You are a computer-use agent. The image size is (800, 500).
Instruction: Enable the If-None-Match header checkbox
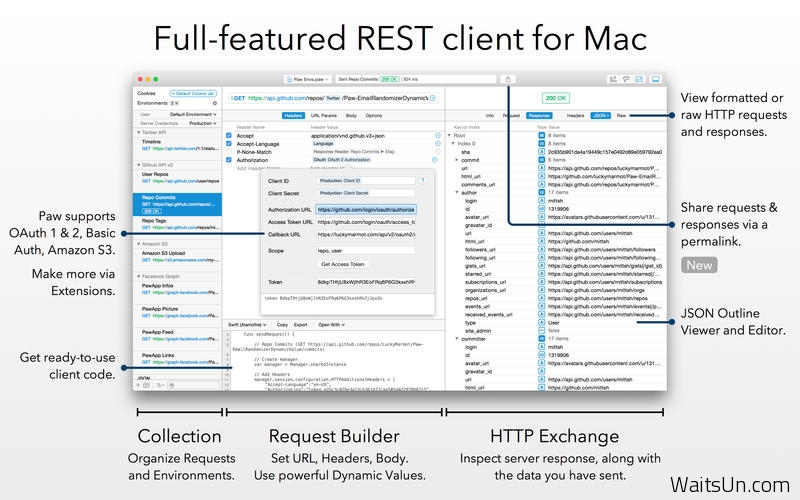pyautogui.click(x=229, y=152)
